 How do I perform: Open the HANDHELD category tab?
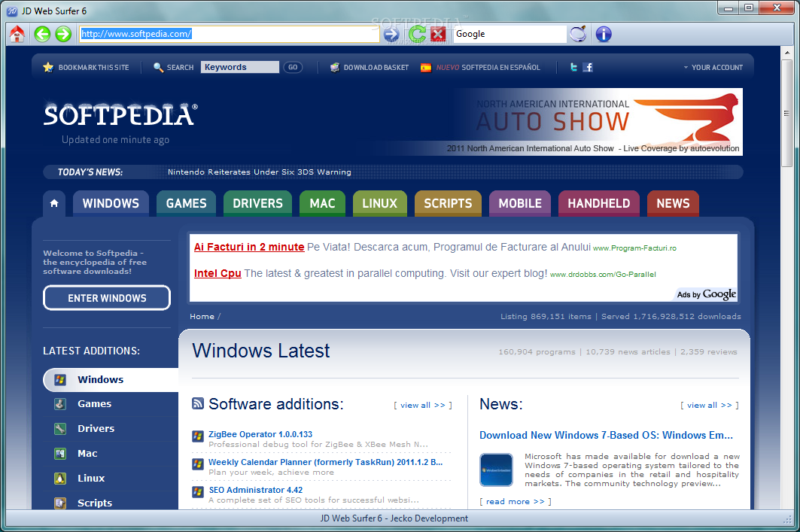[599, 203]
